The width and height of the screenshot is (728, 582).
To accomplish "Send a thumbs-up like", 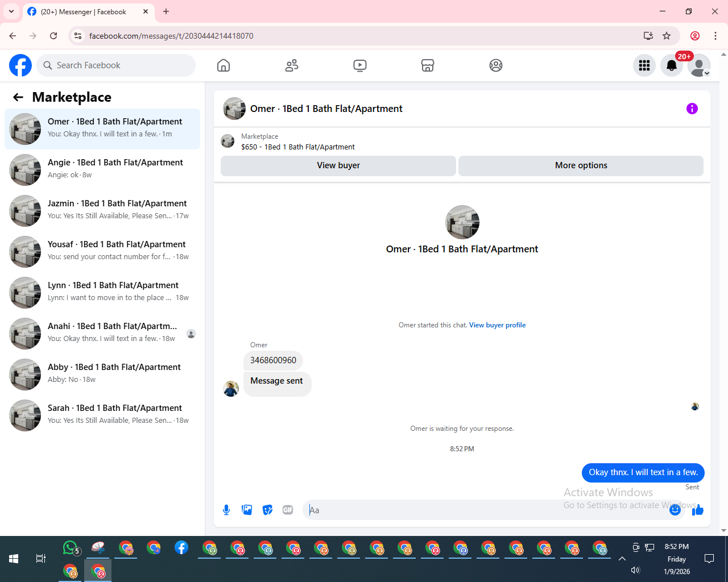I will click(x=698, y=510).
